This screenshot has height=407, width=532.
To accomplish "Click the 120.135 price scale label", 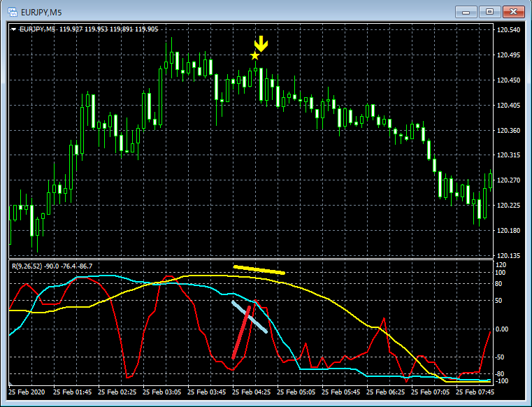I will (x=508, y=255).
